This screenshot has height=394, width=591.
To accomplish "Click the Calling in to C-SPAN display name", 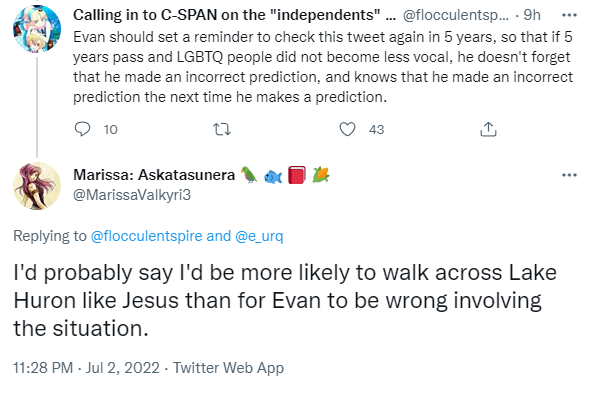I will pos(234,15).
